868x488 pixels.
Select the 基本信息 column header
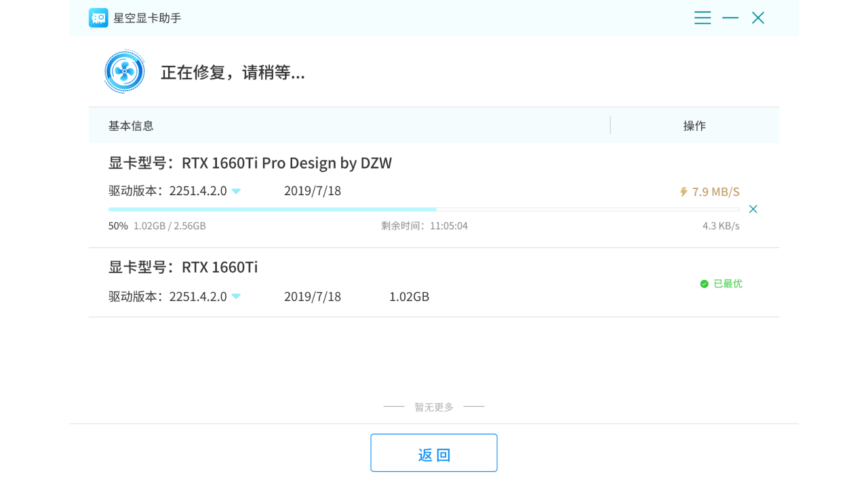click(x=130, y=125)
